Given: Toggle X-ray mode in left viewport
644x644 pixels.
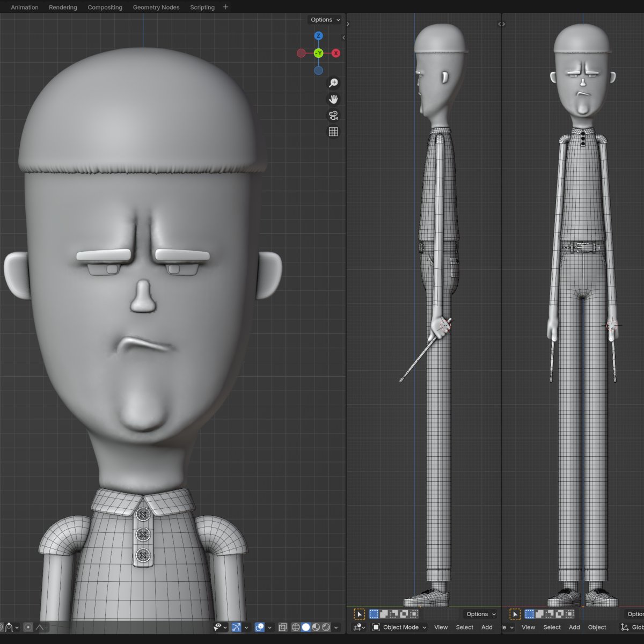Looking at the screenshot, I should (283, 627).
